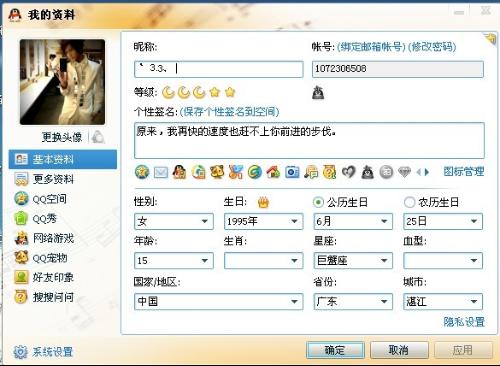
Task: Click the gray icon beside 更换头像
Action: pyautogui.click(x=98, y=137)
